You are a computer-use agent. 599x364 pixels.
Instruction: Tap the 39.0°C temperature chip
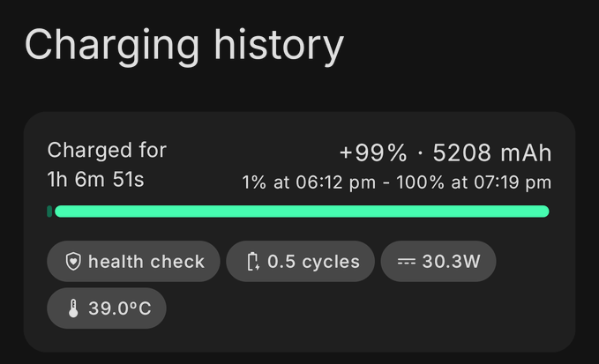[x=107, y=308]
